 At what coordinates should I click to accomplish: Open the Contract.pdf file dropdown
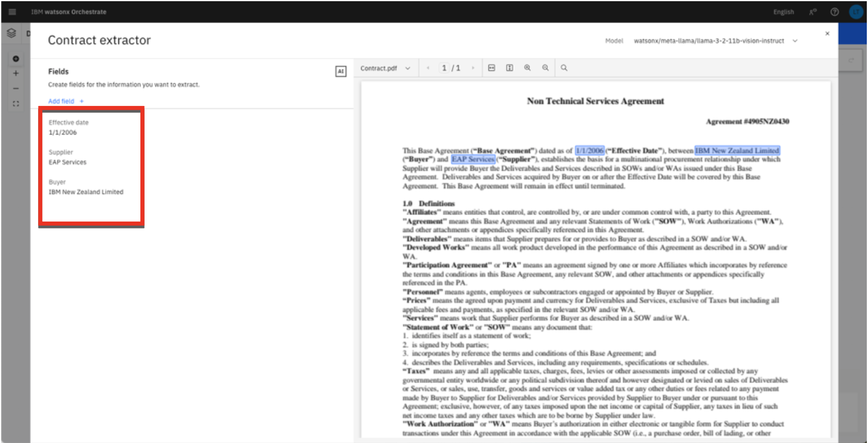(385, 68)
